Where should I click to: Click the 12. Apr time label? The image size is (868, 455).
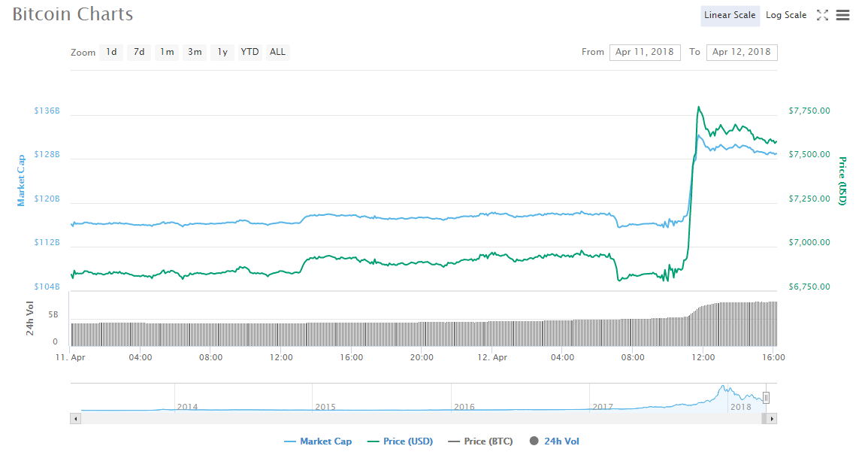(x=492, y=357)
